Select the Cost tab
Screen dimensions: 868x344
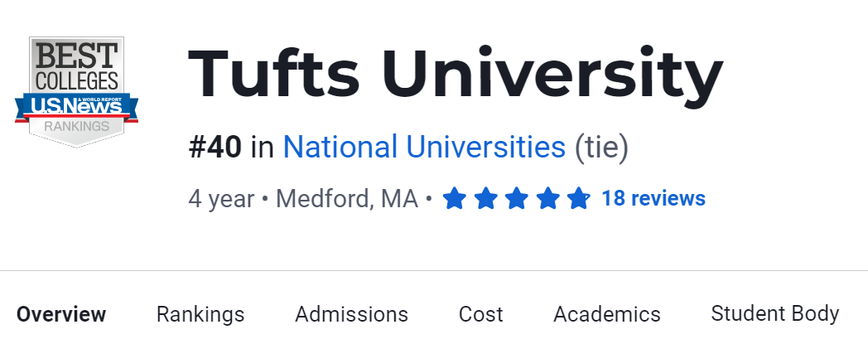point(480,315)
